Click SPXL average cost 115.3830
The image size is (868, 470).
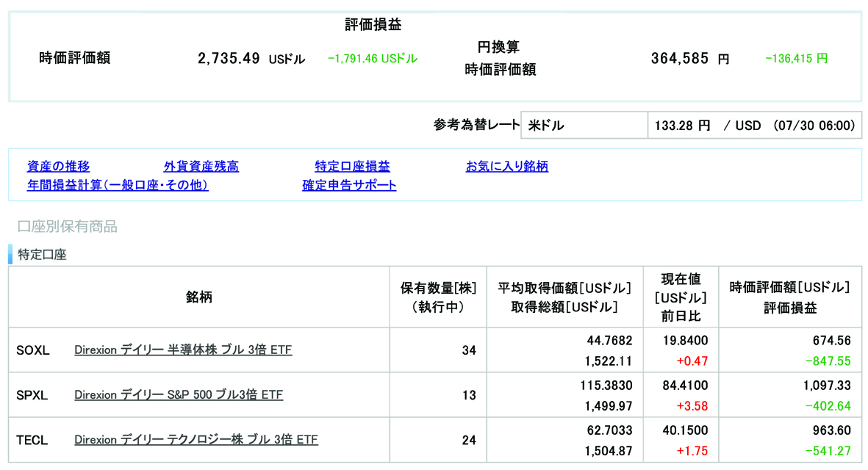606,386
